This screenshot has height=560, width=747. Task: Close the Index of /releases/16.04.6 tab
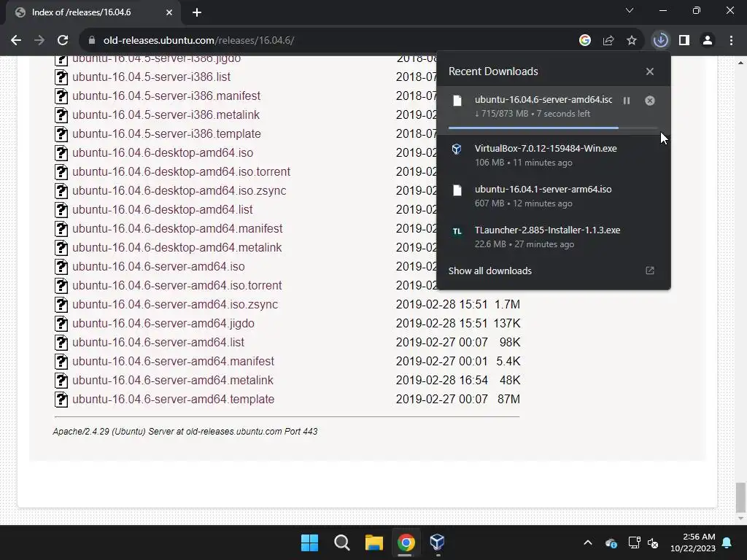coord(169,12)
